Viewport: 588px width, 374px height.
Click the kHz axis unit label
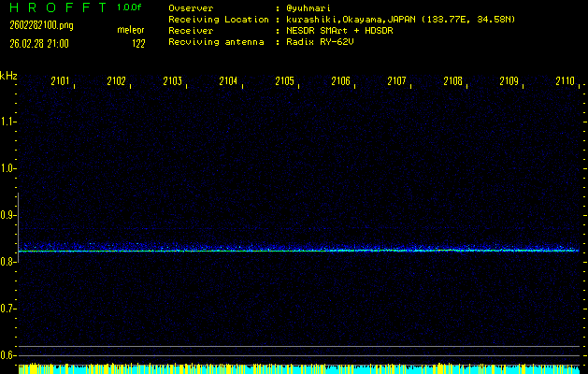point(8,76)
